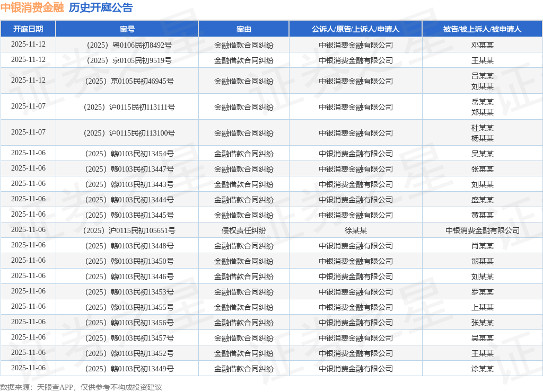The image size is (543, 392).
Task: Click defendant 邓某某
Action: click(483, 45)
